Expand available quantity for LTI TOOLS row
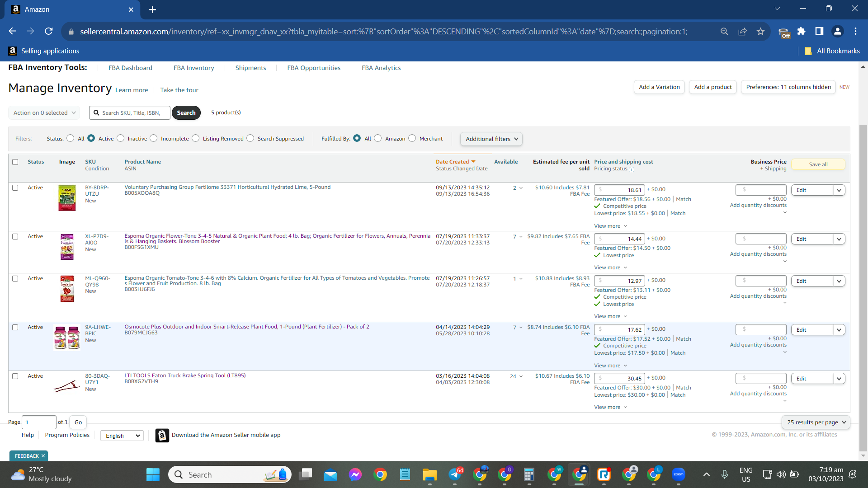This screenshot has height=488, width=868. [x=521, y=376]
